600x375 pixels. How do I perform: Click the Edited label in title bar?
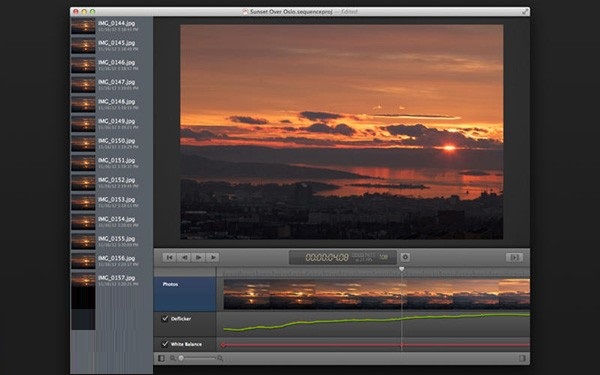coord(349,12)
